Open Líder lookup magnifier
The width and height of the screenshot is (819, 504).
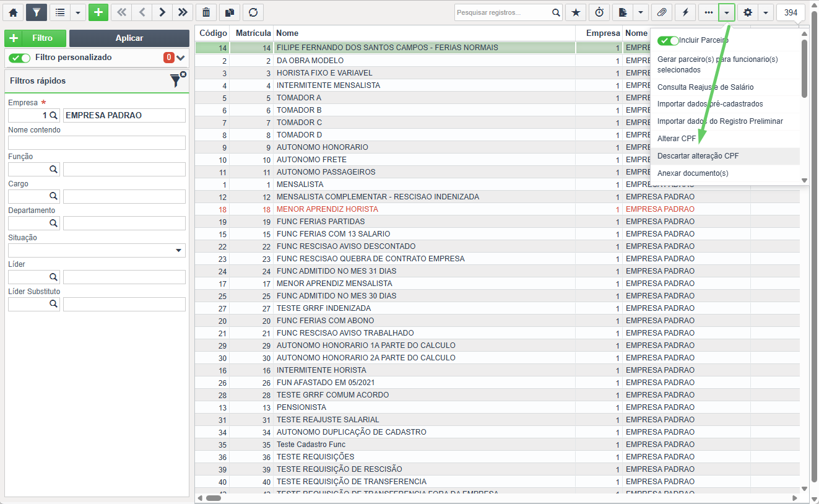54,277
